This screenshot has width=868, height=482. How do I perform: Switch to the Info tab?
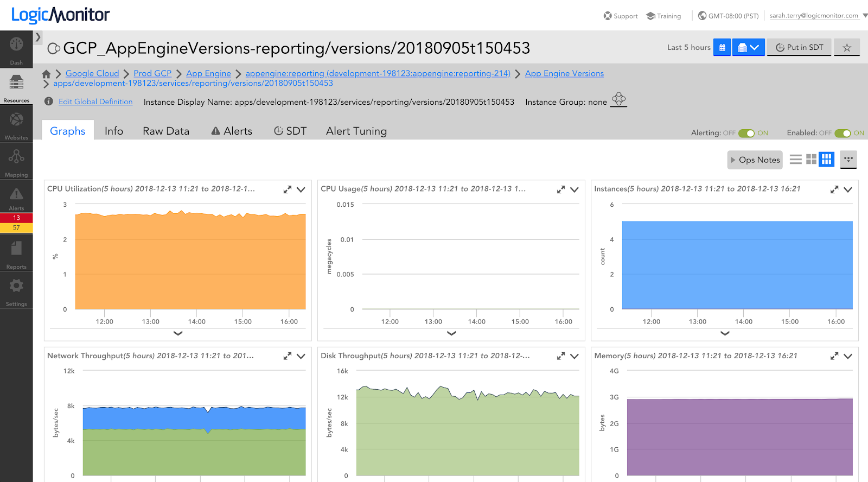point(114,131)
